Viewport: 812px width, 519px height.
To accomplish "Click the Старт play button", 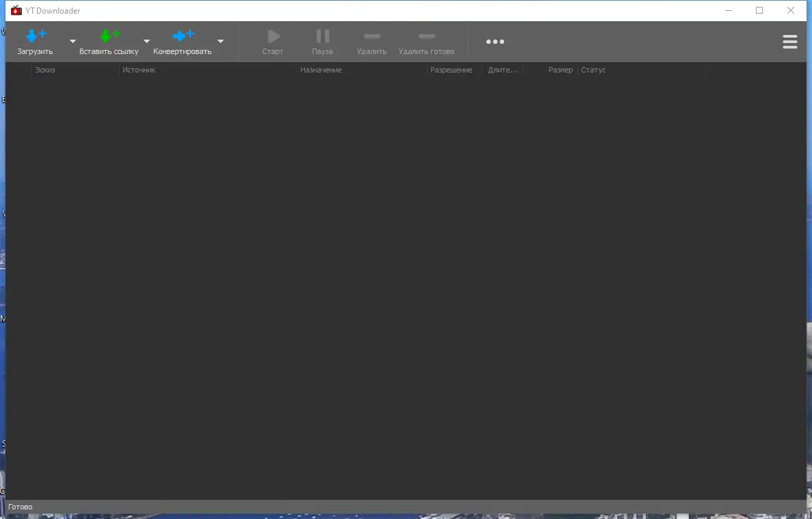I will tap(273, 42).
